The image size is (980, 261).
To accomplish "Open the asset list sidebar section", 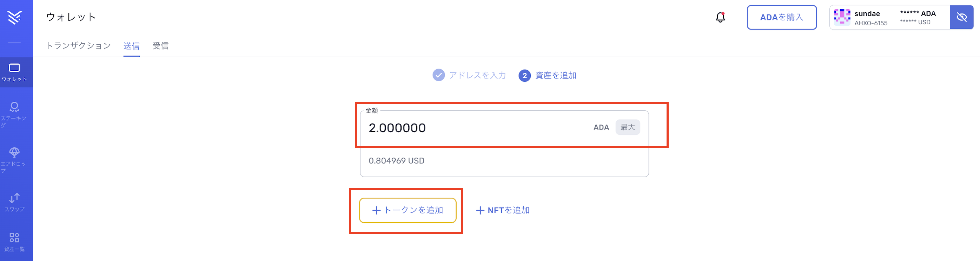I will 14,242.
